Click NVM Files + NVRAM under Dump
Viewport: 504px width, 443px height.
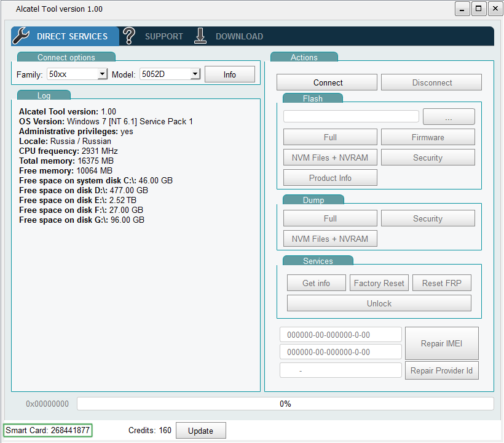click(330, 239)
